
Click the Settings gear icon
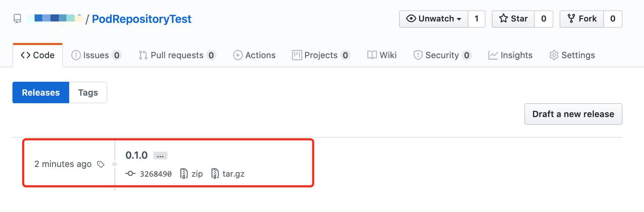pyautogui.click(x=554, y=55)
